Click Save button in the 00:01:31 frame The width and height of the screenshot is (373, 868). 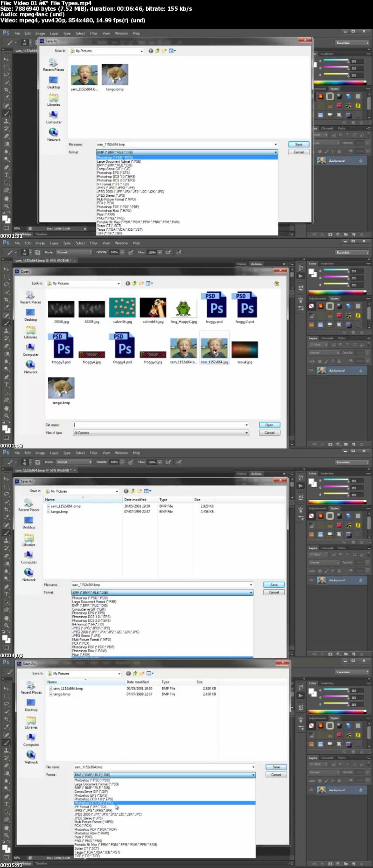pos(299,144)
